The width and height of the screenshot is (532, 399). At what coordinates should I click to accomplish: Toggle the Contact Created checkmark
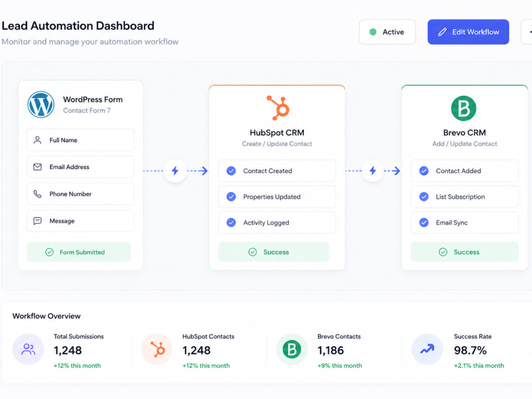point(231,171)
